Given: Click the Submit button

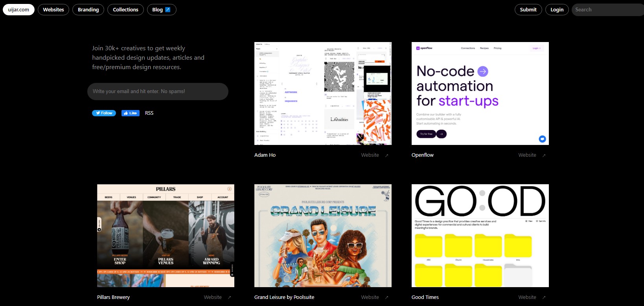Looking at the screenshot, I should tap(528, 10).
